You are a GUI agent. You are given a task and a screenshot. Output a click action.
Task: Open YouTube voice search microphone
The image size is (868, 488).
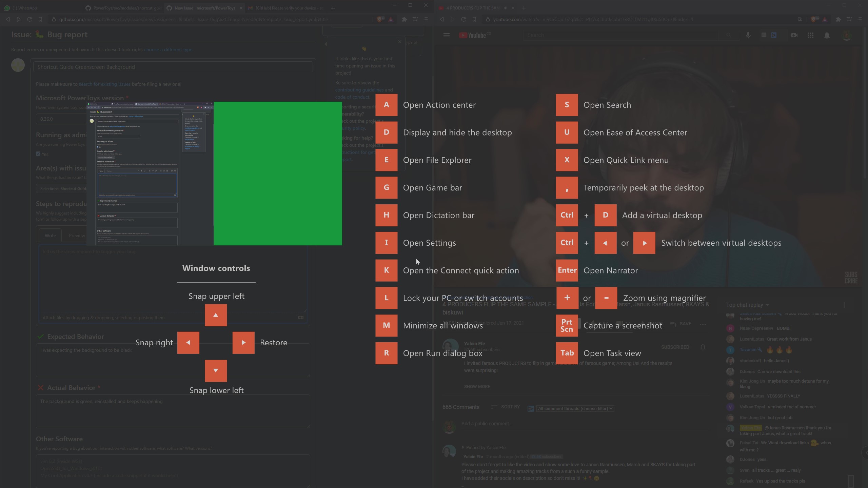click(x=748, y=35)
